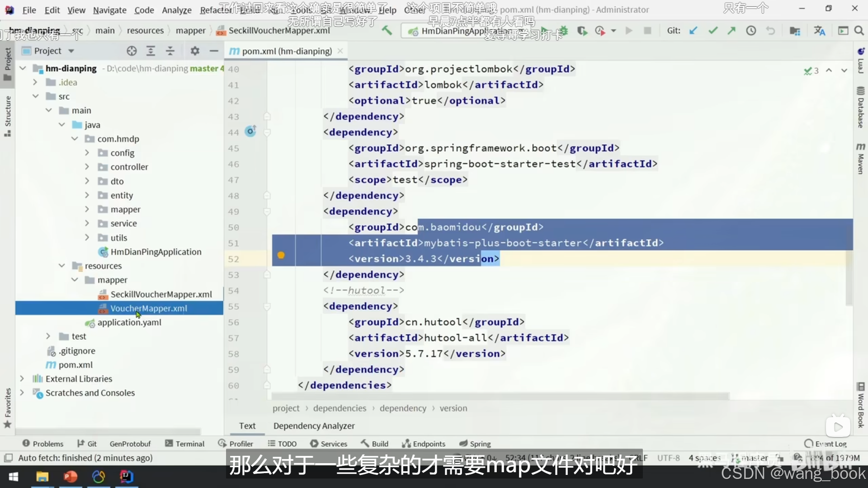The image size is (868, 488).
Task: Collapse the resources folder
Action: 62,266
